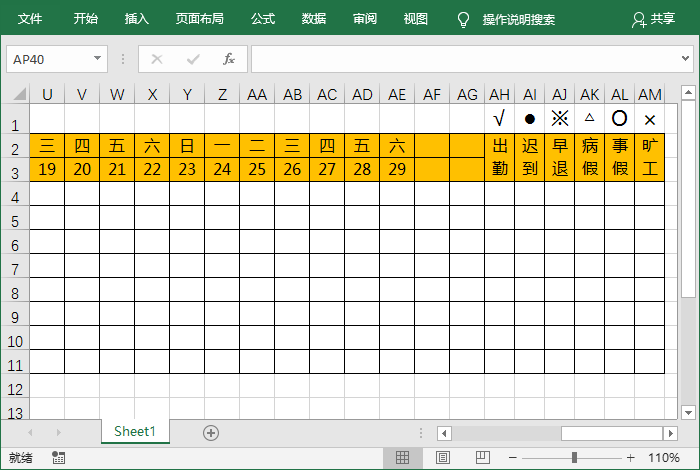Select the 早退 header cell
The width and height of the screenshot is (700, 470).
[x=560, y=157]
